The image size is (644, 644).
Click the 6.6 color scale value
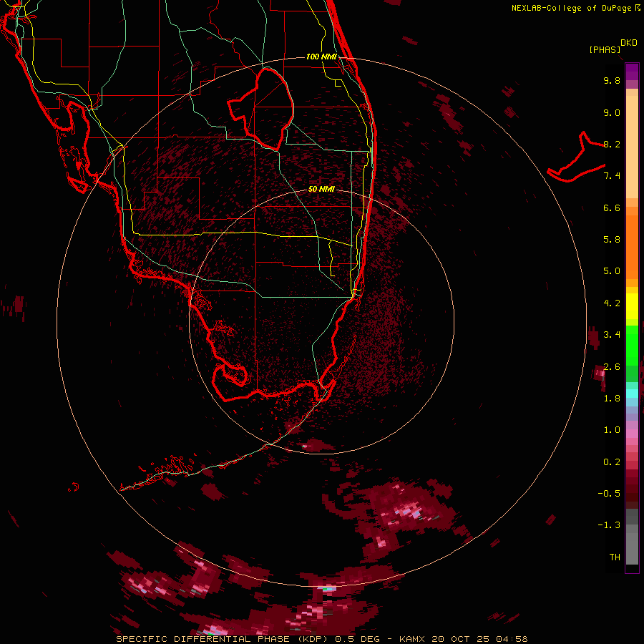pyautogui.click(x=612, y=208)
